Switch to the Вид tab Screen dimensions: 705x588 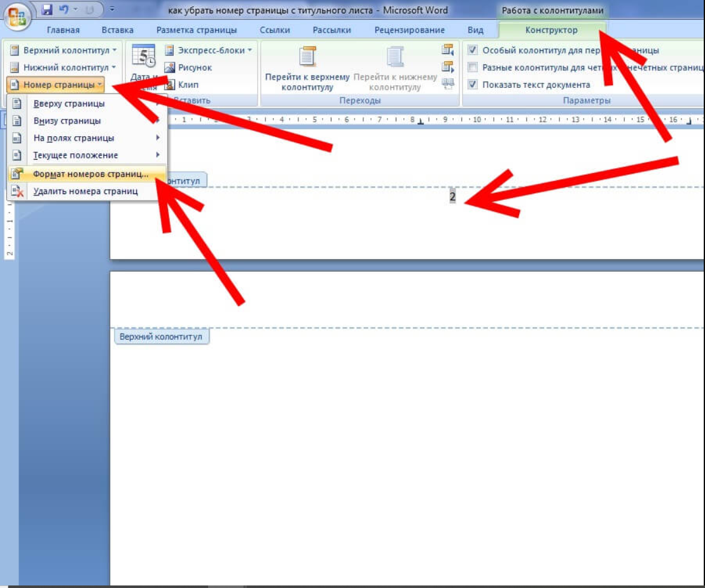coord(475,30)
